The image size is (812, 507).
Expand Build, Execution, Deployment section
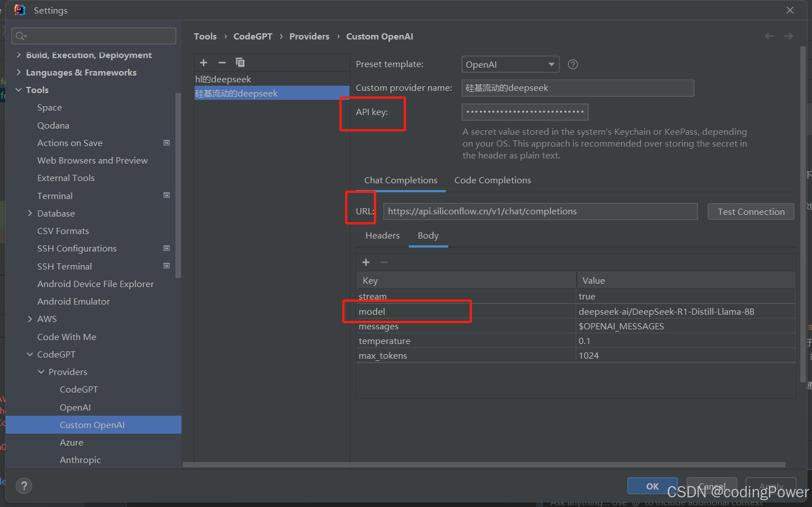click(x=19, y=55)
